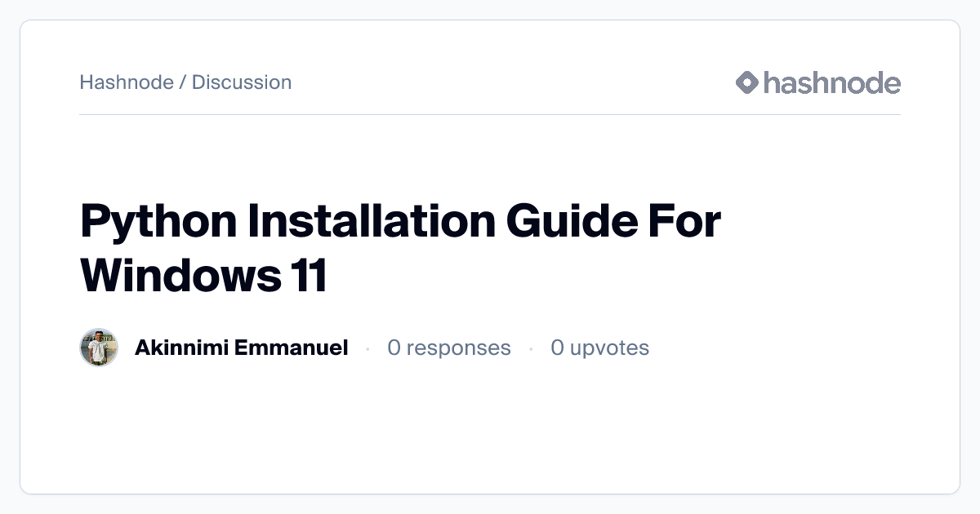Click the hashnode wordmark text
The image size is (980, 514).
831,82
